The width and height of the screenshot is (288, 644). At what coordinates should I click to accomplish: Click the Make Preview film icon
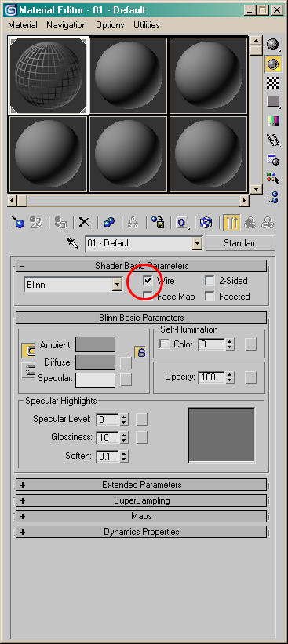point(273,140)
